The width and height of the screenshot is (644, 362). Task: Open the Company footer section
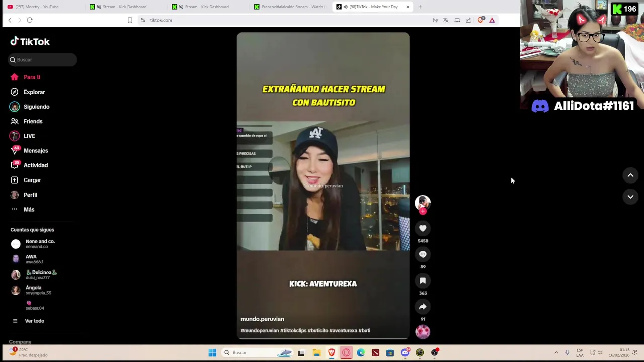click(x=20, y=342)
